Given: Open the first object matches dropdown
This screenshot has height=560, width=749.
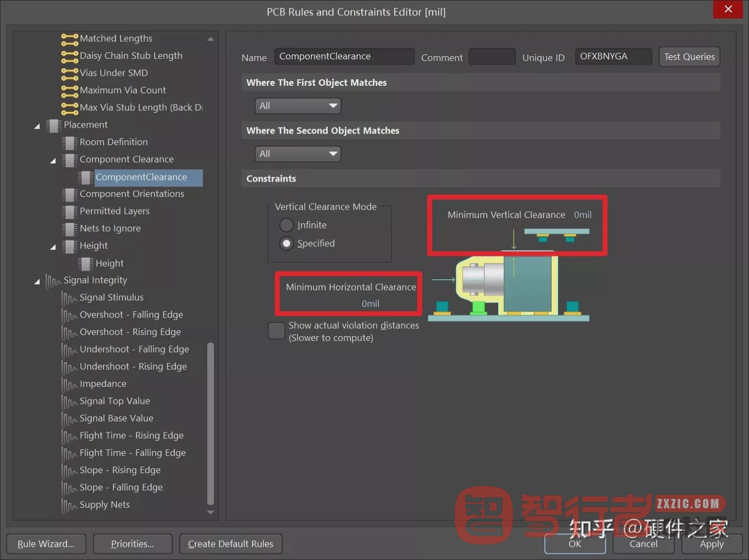Looking at the screenshot, I should 298,106.
